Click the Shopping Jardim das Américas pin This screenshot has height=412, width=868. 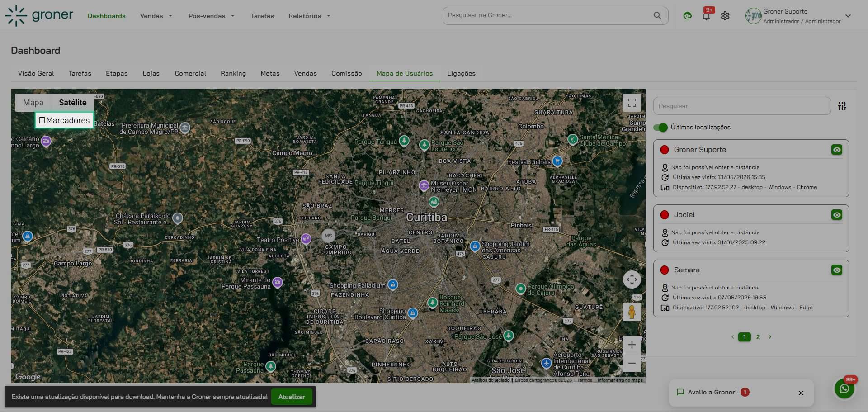475,246
